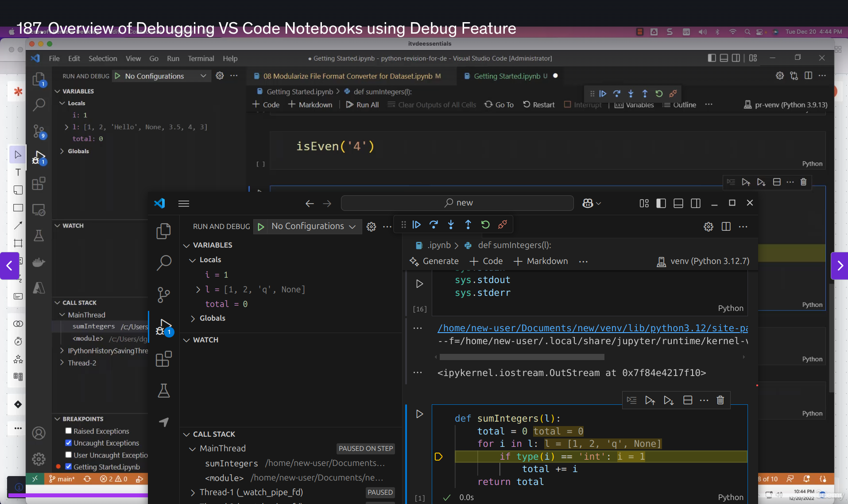Click Restart kernel in background notebook toolbar
This screenshot has width=848, height=504.
pyautogui.click(x=538, y=105)
